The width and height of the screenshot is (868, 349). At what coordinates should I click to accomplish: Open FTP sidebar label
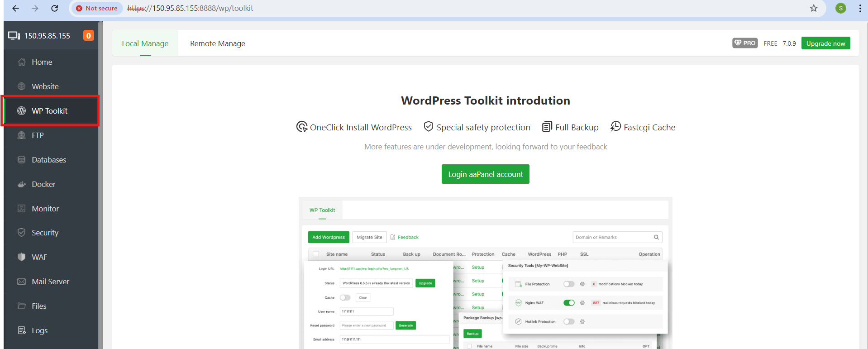coord(38,135)
